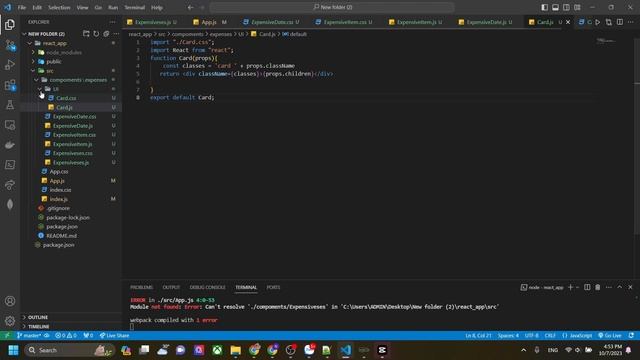640x360 pixels.
Task: Expand the Outline section
Action: pyautogui.click(x=38, y=317)
